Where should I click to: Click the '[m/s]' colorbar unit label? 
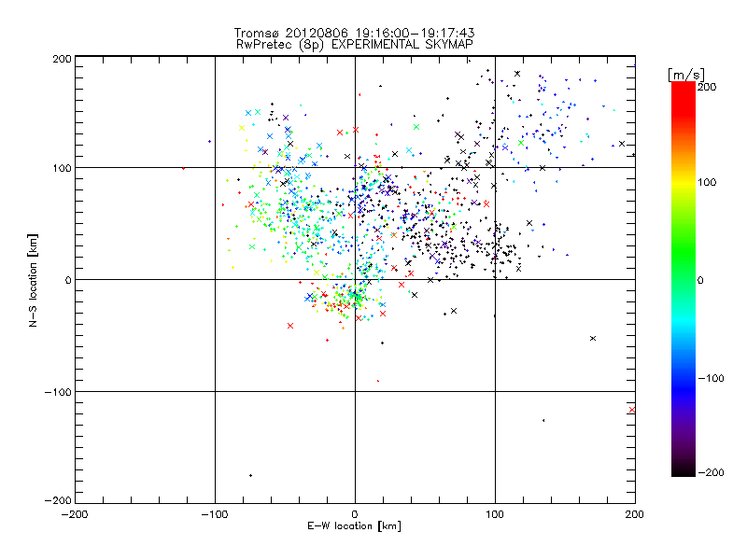[685, 75]
